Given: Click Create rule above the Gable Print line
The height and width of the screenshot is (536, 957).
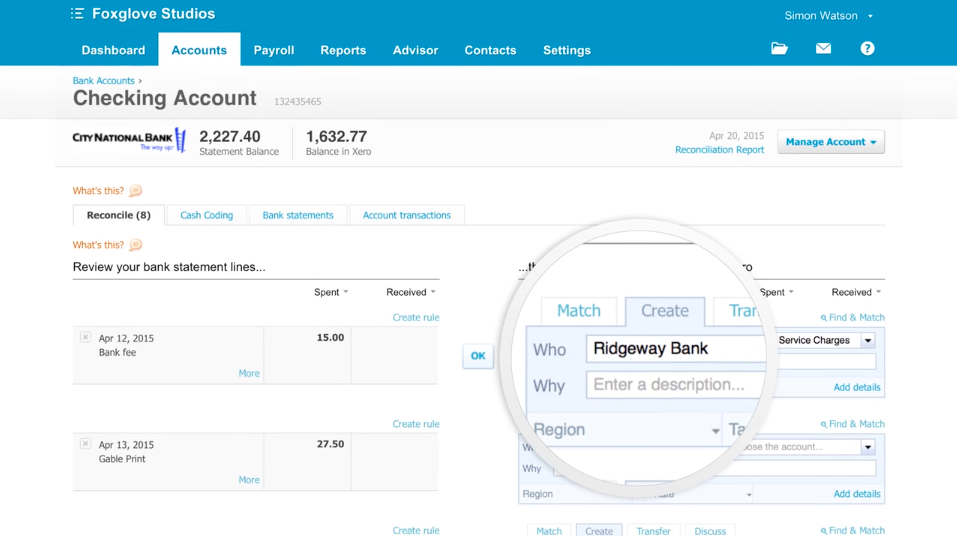Looking at the screenshot, I should [x=416, y=424].
